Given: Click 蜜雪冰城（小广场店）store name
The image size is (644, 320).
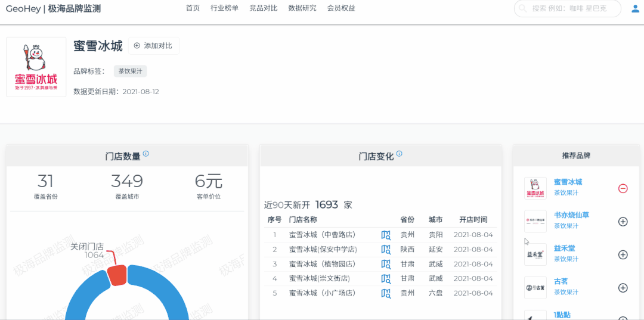Looking at the screenshot, I should pyautogui.click(x=322, y=293).
